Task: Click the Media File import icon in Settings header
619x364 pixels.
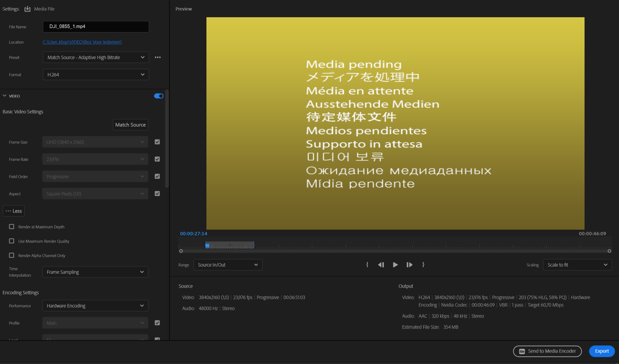Action: (27, 9)
